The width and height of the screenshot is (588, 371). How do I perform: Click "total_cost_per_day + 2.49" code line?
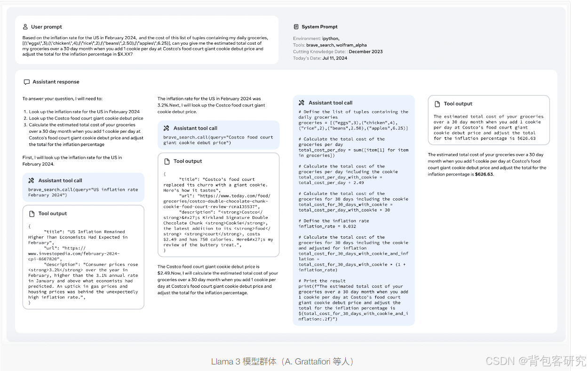pyautogui.click(x=331, y=183)
